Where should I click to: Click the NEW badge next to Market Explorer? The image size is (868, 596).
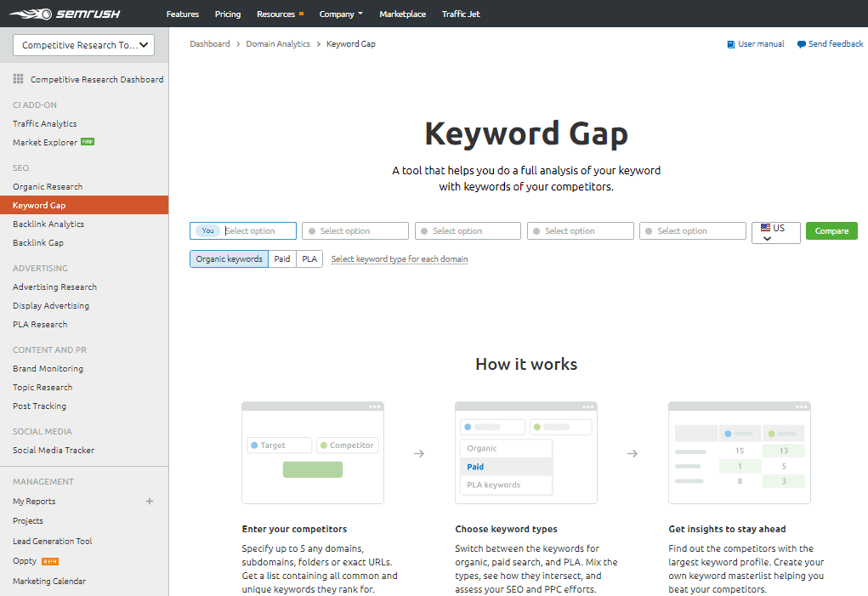88,142
